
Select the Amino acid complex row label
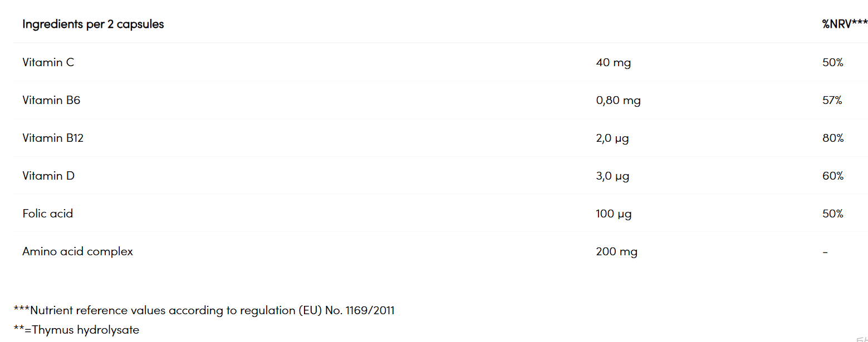[78, 251]
